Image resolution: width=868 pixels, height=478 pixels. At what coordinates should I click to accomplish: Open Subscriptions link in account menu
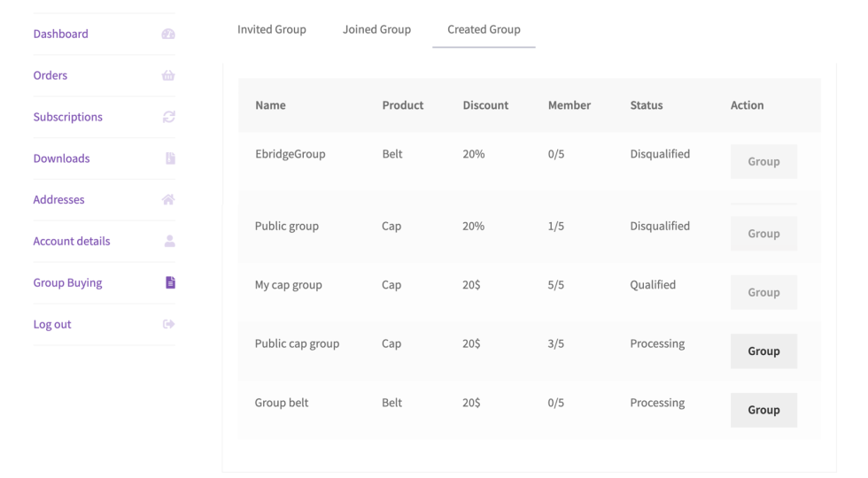point(68,117)
